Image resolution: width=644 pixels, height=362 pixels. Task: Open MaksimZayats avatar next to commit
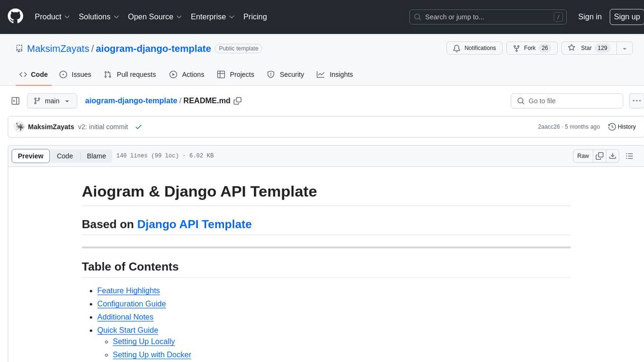pos(19,127)
